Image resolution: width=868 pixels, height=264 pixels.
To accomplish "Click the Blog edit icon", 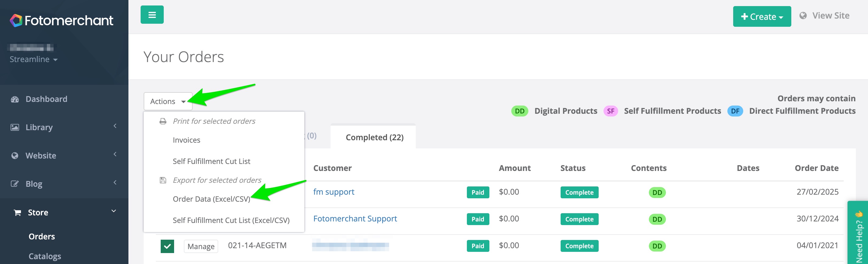I will click(15, 184).
